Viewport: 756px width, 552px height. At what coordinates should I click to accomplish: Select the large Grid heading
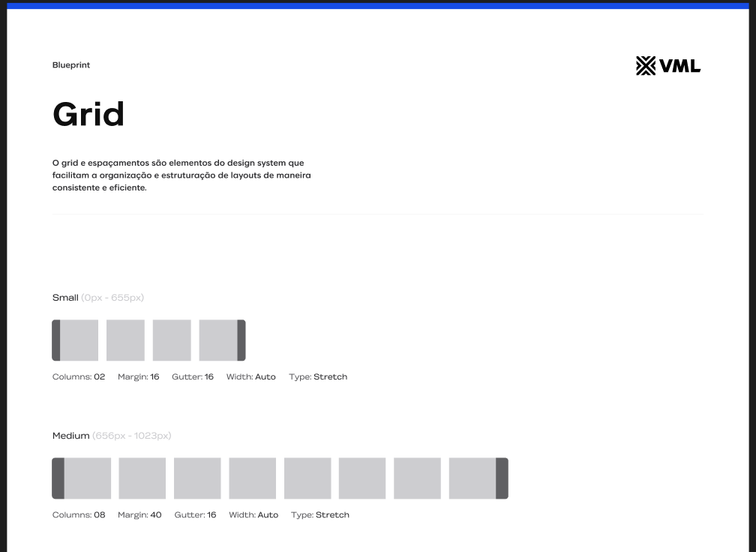[x=88, y=115]
